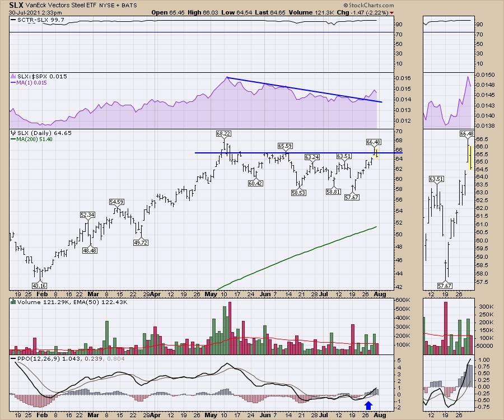The width and height of the screenshot is (504, 420).
Task: Click the 49.72 swing low label
Action: pos(140,243)
